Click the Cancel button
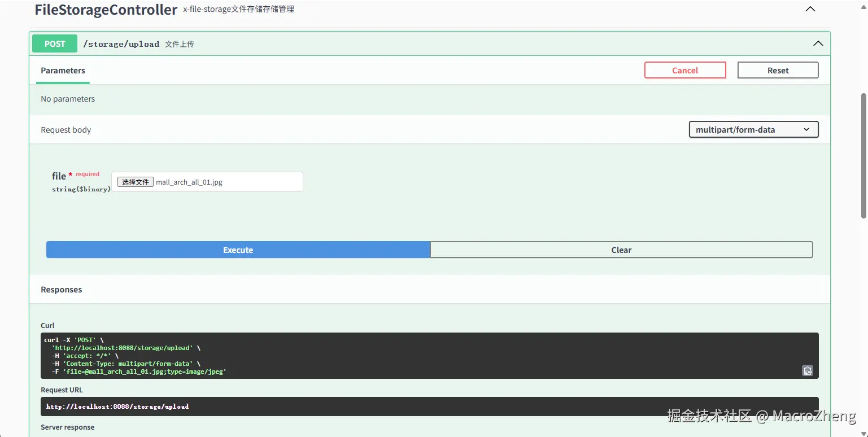Screen dimensions: 868x437 click(x=685, y=70)
